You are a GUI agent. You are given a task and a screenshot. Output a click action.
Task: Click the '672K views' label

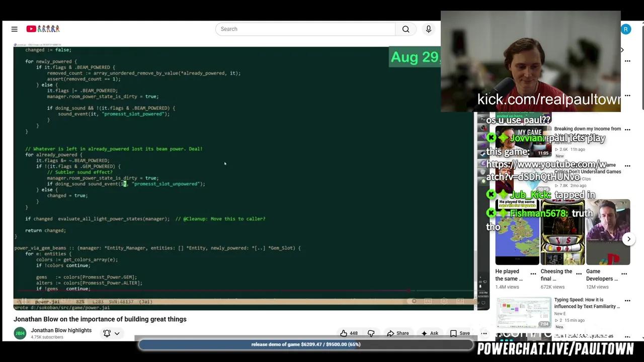(x=552, y=287)
